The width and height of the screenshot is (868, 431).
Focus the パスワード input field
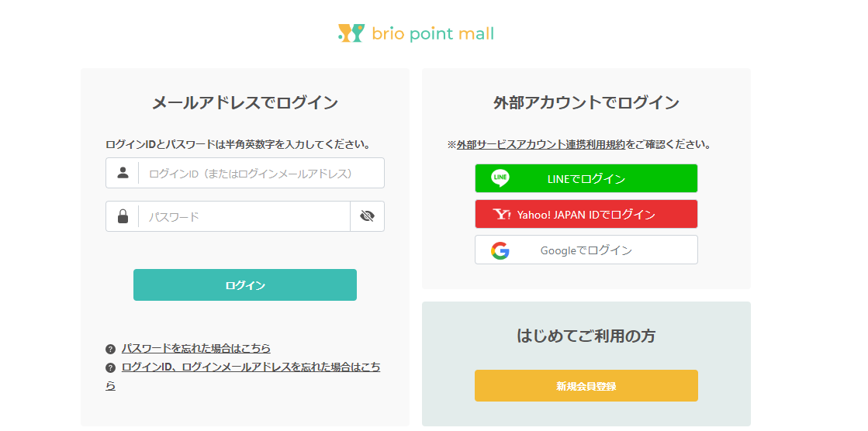[x=244, y=216]
